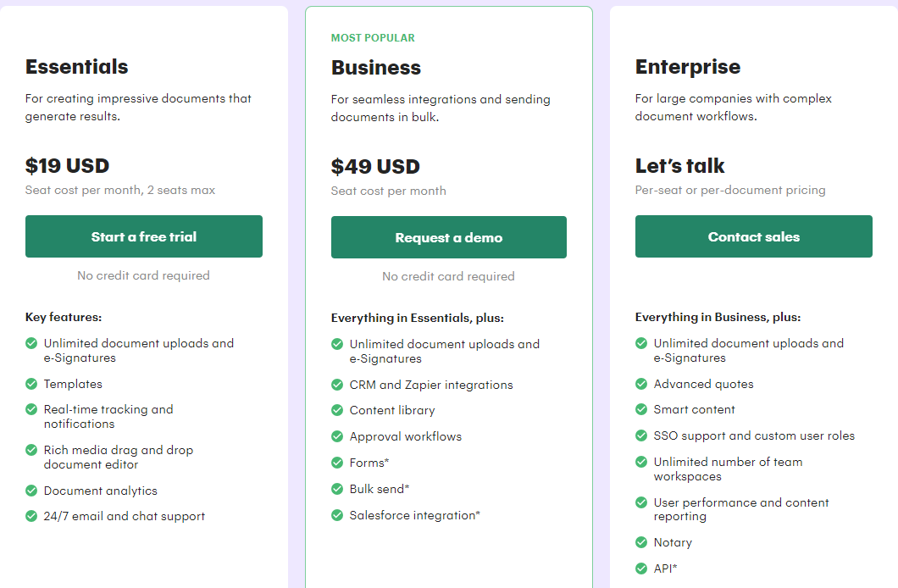
Task: Select the 'Essentials' plan heading
Action: tap(76, 66)
